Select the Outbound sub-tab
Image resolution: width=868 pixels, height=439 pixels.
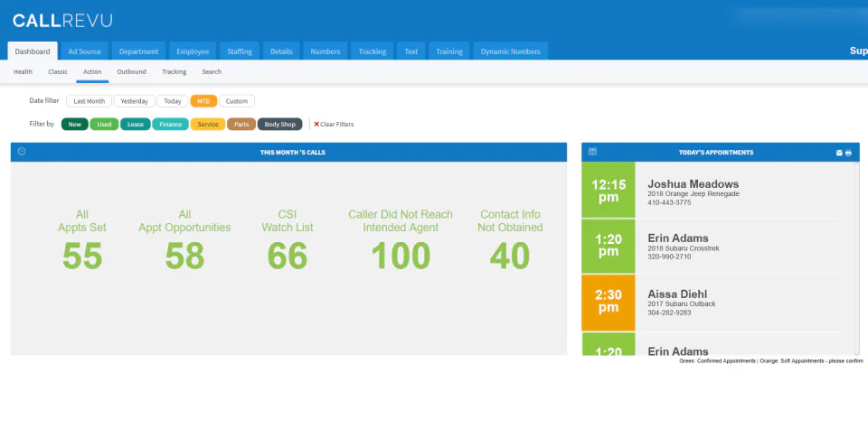(132, 72)
